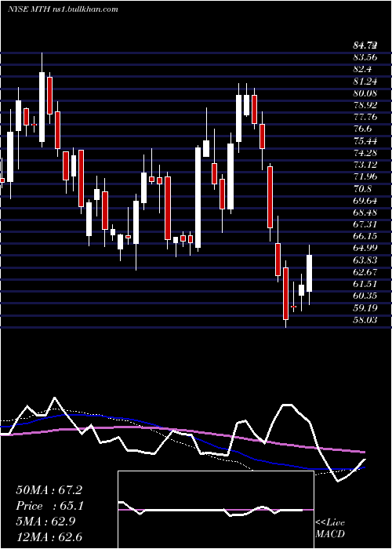This screenshot has width=392, height=549.
Task: Select the 63.83 price axis label
Action: coord(365,260)
